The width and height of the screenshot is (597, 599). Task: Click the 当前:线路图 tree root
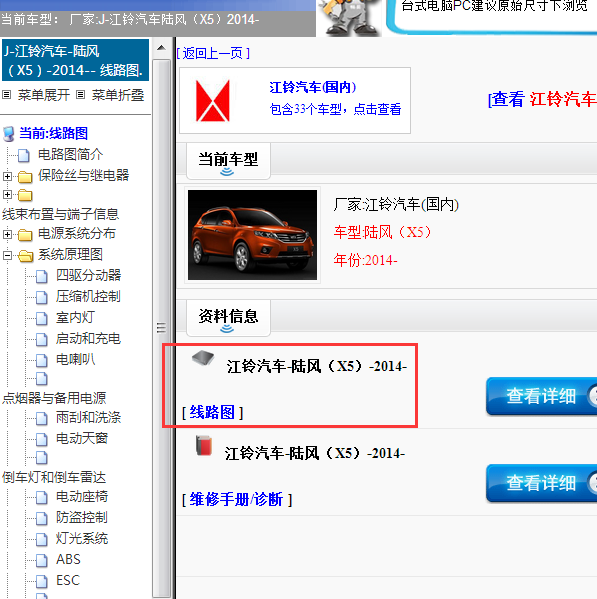pyautogui.click(x=53, y=133)
